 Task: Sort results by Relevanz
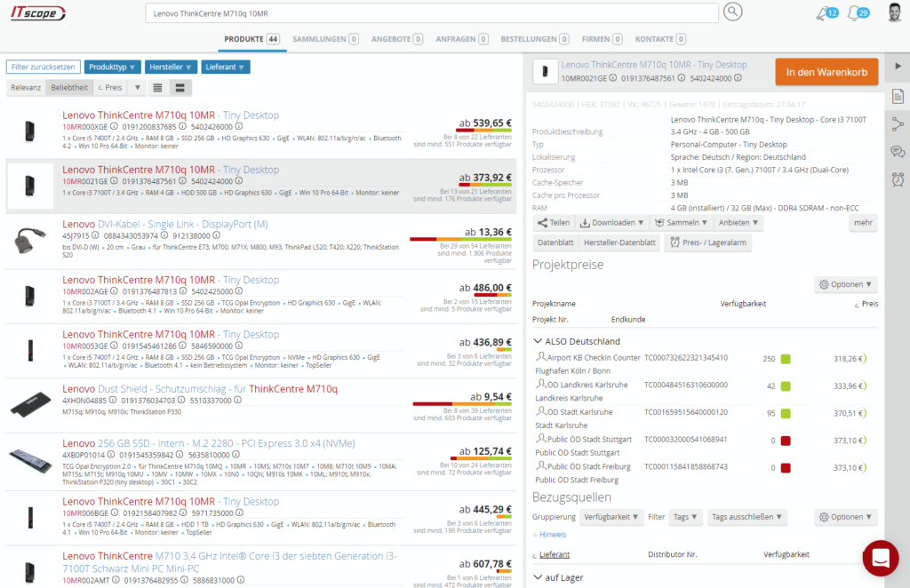coord(26,88)
